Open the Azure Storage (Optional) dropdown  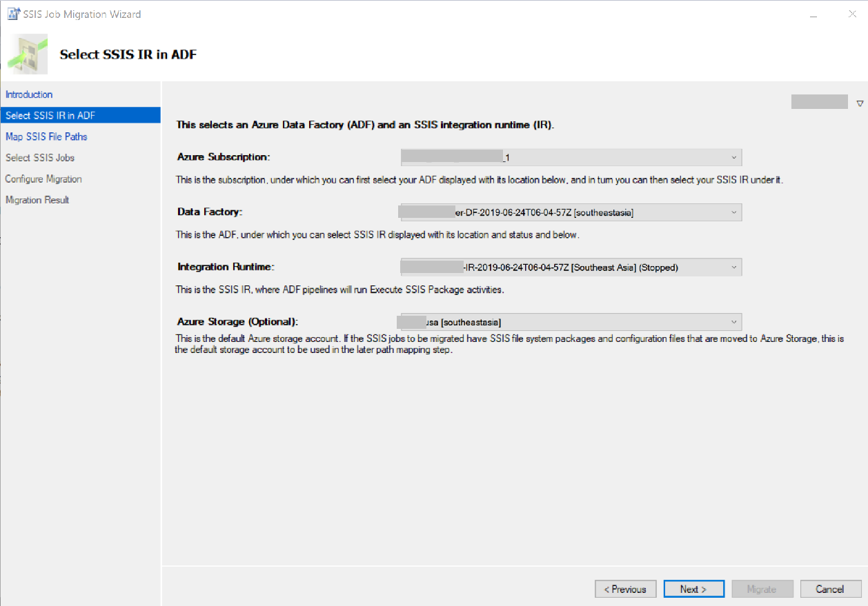pyautogui.click(x=571, y=322)
